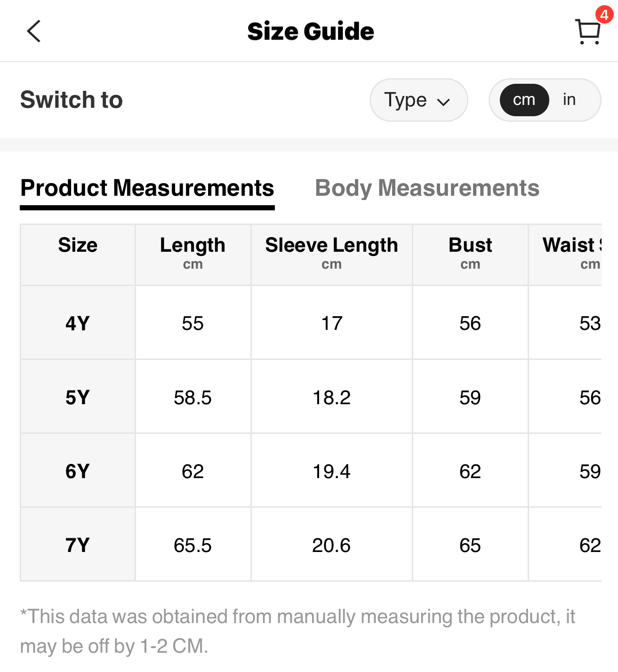The image size is (618, 672).
Task: Click the Size column header
Action: pyautogui.click(x=78, y=246)
